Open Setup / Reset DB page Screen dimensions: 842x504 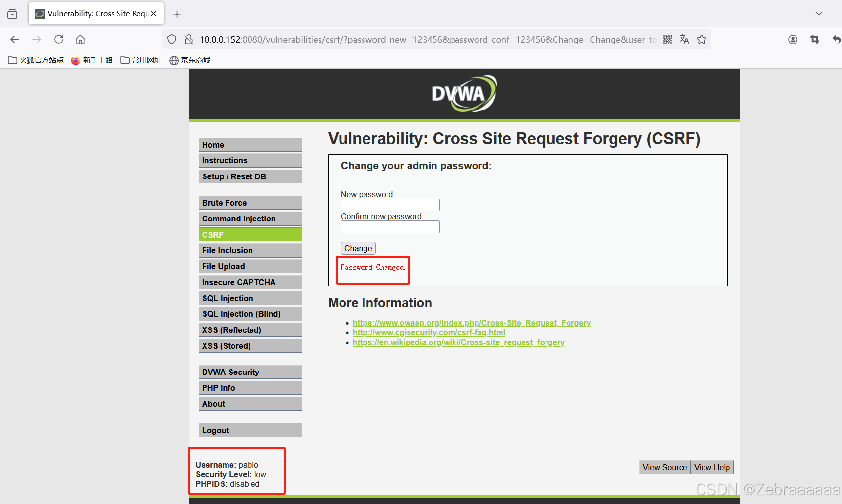(250, 176)
